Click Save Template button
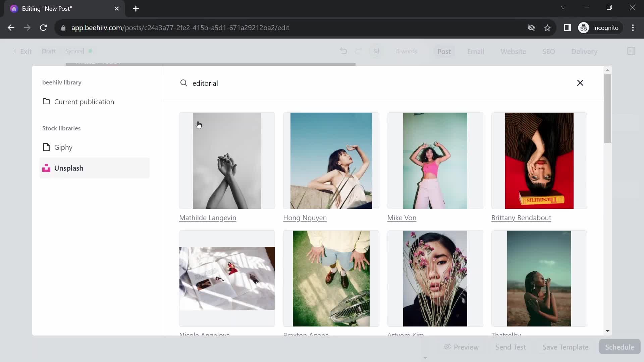 [x=565, y=347]
